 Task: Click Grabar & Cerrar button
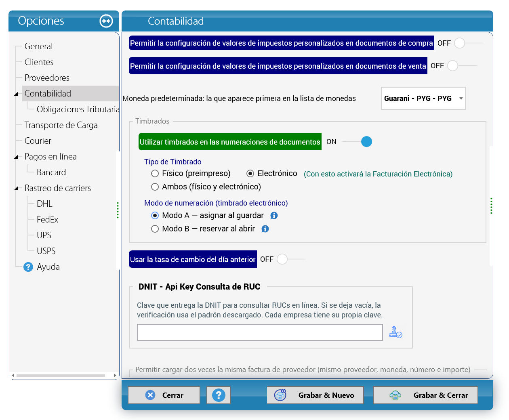pyautogui.click(x=425, y=395)
